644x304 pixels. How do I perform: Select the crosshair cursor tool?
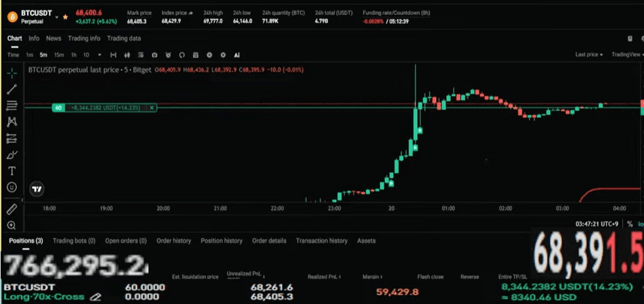(x=12, y=73)
